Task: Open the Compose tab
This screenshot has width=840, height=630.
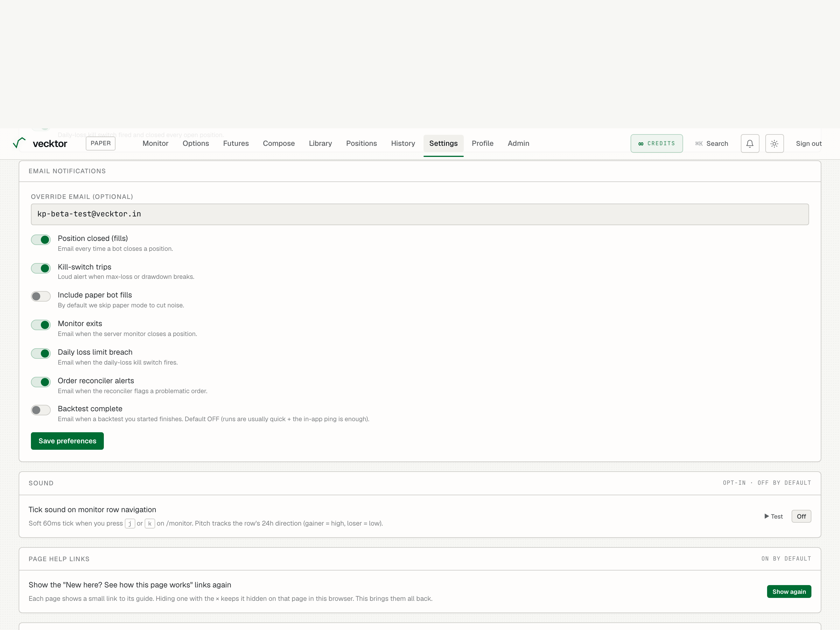Action: pyautogui.click(x=279, y=143)
